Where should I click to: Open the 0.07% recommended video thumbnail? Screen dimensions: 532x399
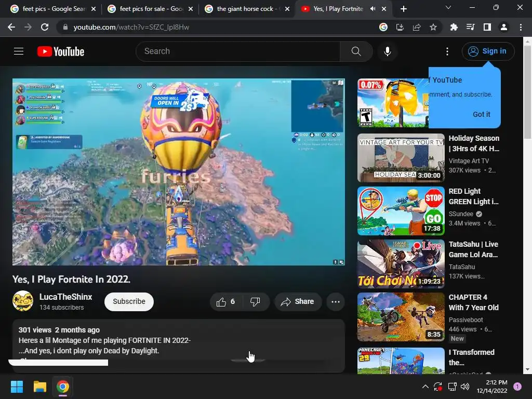pyautogui.click(x=393, y=103)
